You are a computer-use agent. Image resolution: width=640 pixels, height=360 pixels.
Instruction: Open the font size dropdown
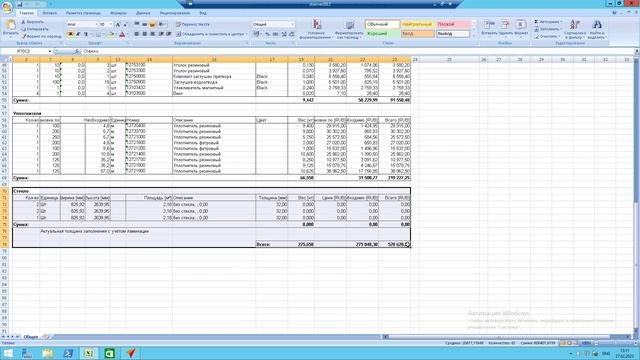[111, 24]
